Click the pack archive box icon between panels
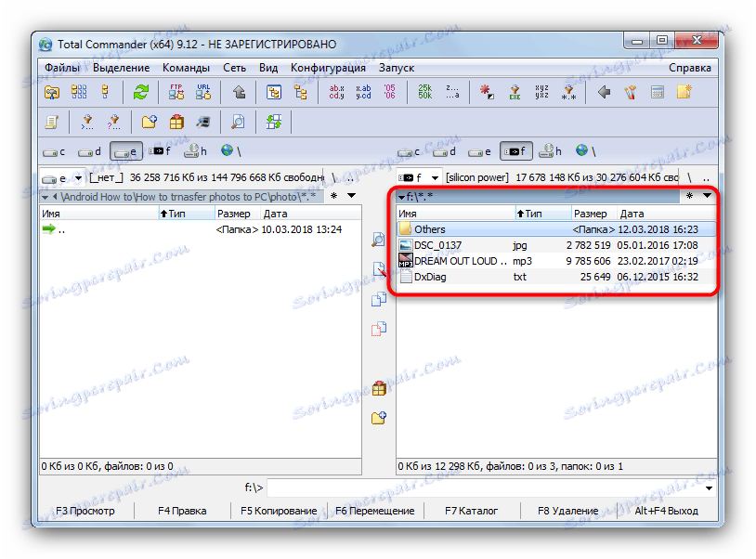The height and width of the screenshot is (559, 756). click(379, 388)
